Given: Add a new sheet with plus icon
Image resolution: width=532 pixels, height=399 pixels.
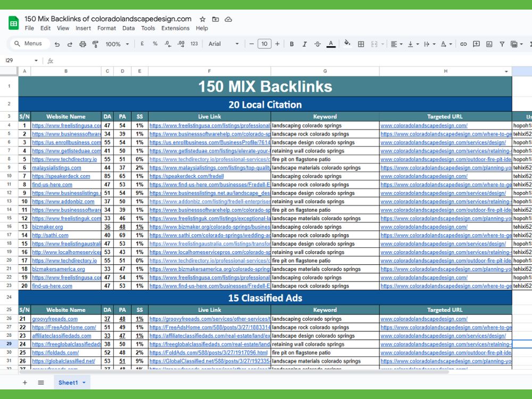Looking at the screenshot, I should (x=25, y=383).
